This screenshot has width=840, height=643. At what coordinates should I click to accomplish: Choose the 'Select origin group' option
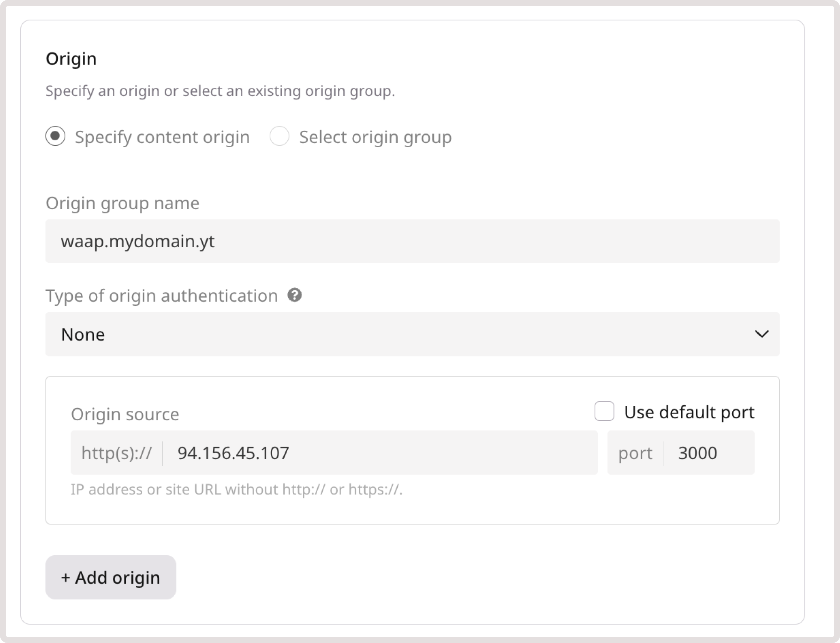pyautogui.click(x=280, y=137)
